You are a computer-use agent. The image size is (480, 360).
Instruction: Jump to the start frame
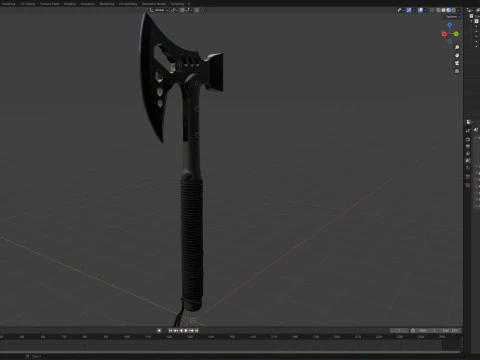click(171, 330)
